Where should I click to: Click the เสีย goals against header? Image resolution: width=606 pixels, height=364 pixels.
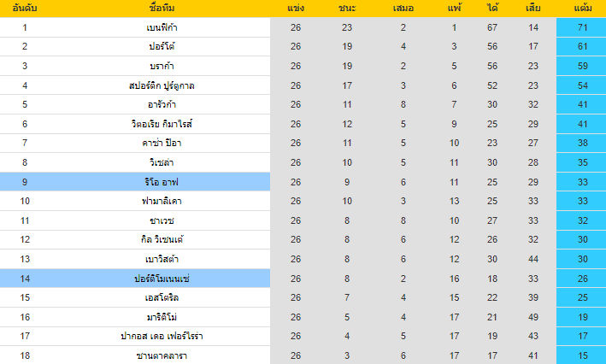[532, 9]
